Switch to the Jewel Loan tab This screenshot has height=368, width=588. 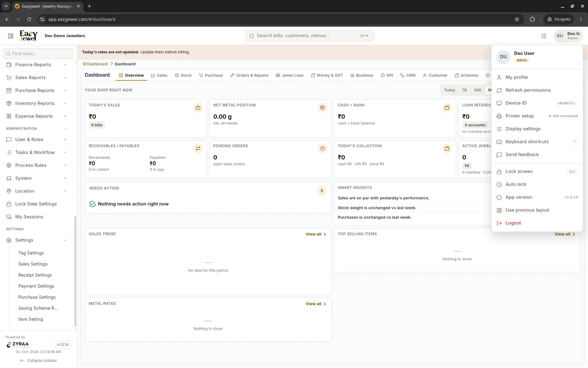tap(290, 75)
